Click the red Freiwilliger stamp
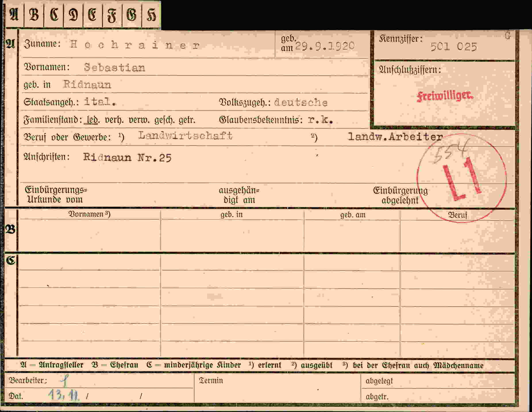The width and height of the screenshot is (532, 412). tap(445, 96)
